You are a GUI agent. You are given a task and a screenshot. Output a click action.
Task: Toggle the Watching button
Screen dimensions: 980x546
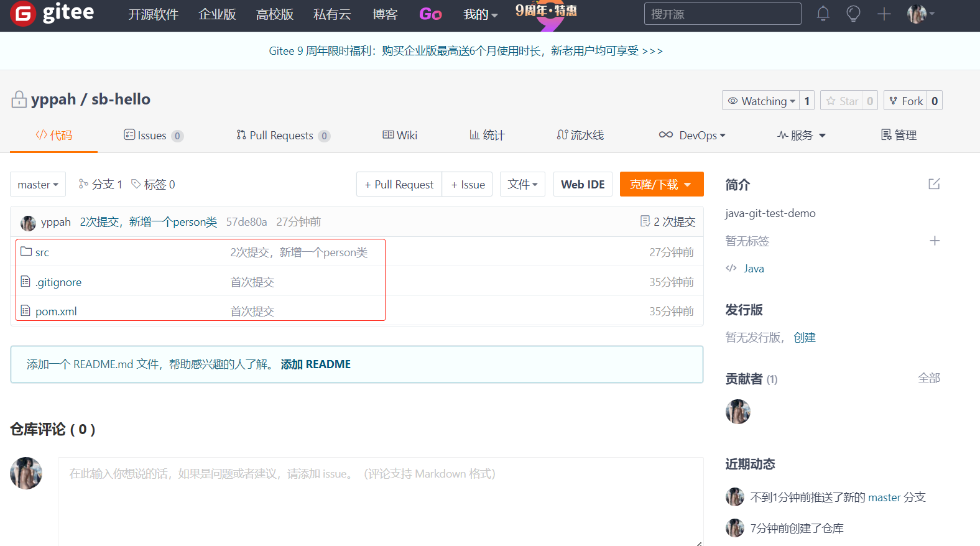click(760, 101)
